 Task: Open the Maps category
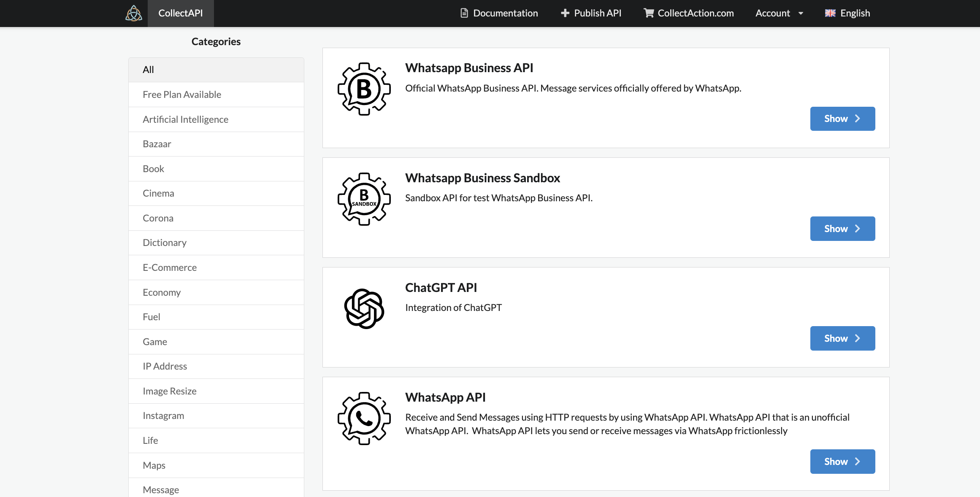[x=216, y=465]
